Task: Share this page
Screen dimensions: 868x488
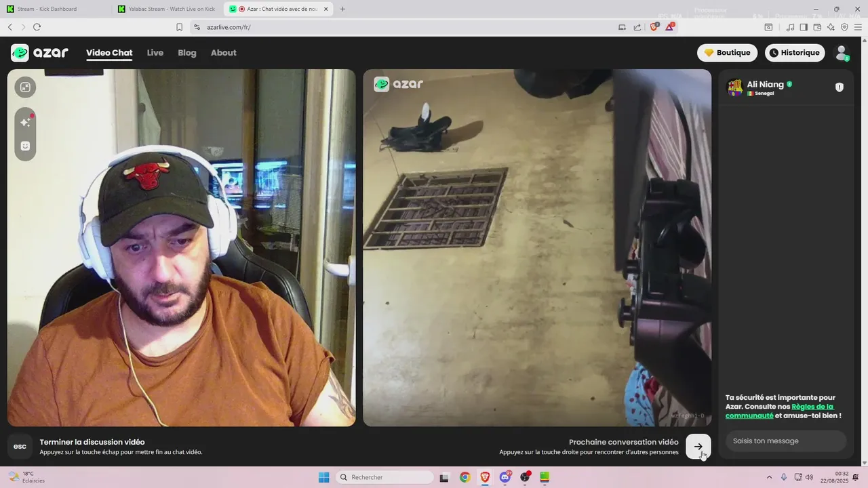Action: pos(637,27)
